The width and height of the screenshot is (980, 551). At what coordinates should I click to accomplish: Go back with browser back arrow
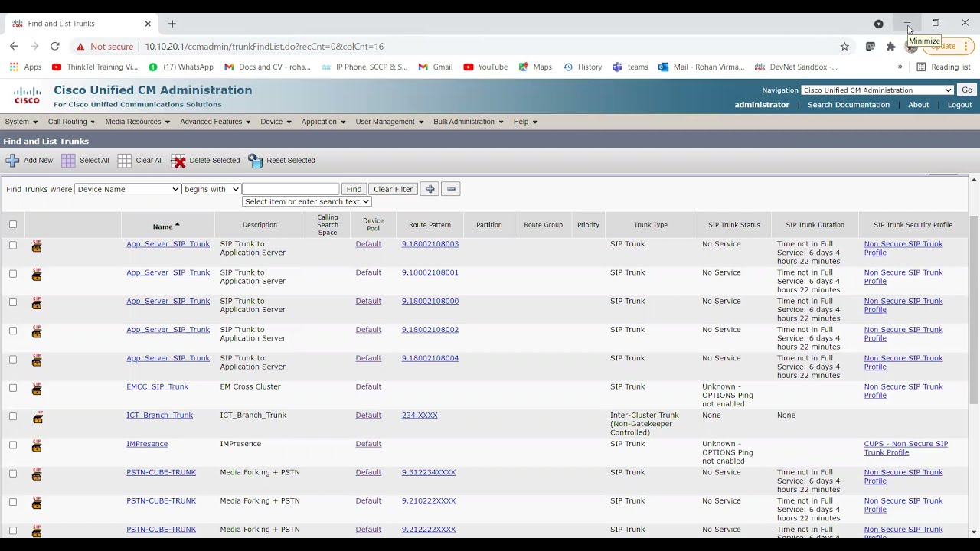click(x=14, y=47)
